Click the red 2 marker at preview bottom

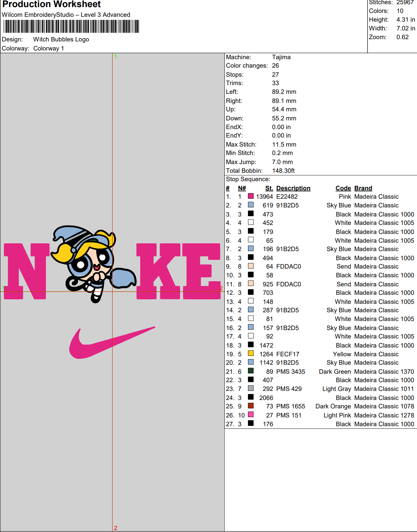(x=115, y=528)
